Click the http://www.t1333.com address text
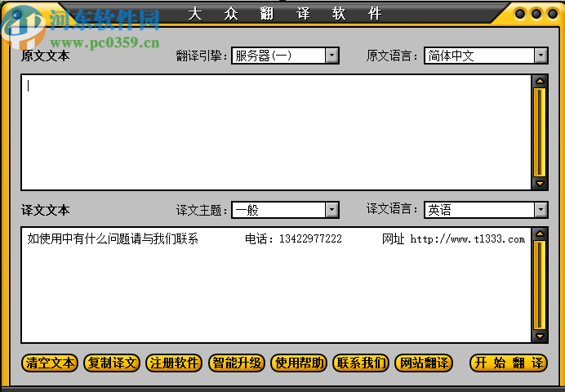Screen dimensions: 565x392 pyautogui.click(x=467, y=238)
